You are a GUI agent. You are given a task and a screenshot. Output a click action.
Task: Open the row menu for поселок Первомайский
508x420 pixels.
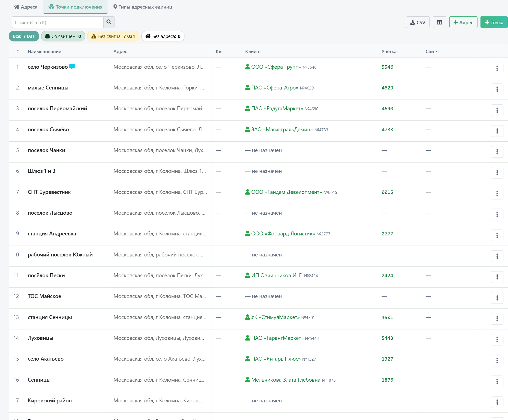coord(497,110)
